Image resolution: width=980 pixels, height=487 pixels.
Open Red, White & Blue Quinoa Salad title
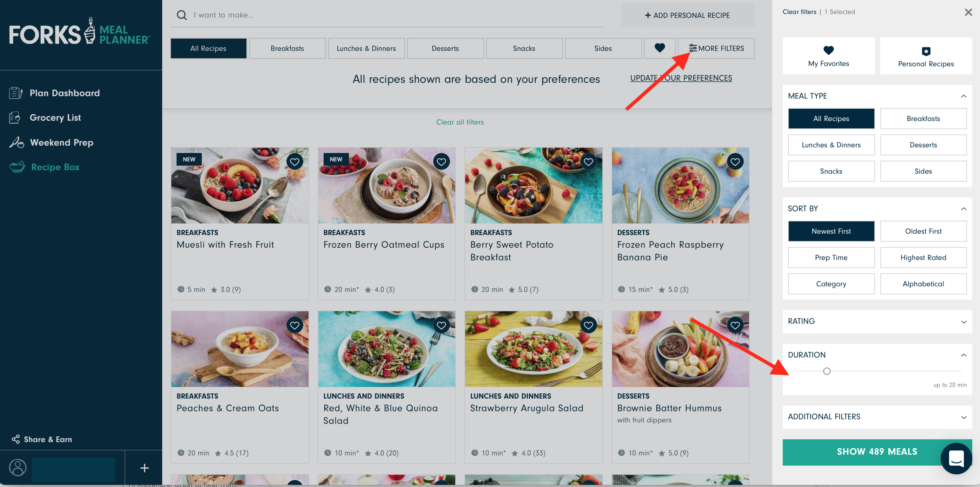(380, 414)
